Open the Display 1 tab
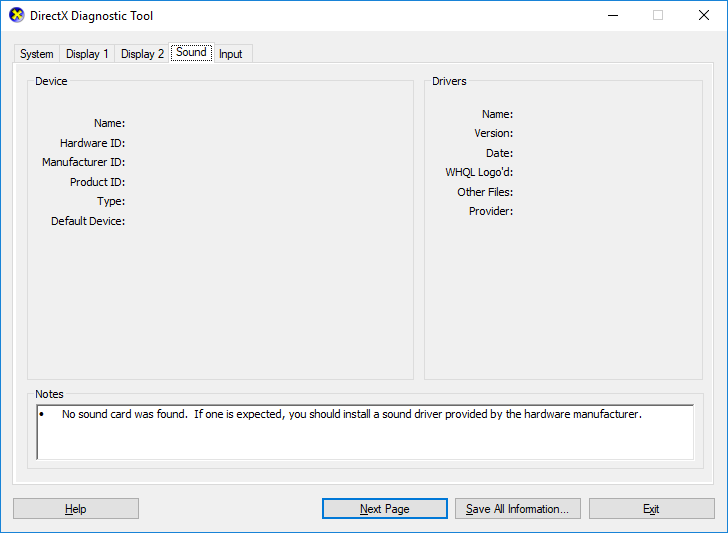The image size is (728, 533). pos(87,54)
